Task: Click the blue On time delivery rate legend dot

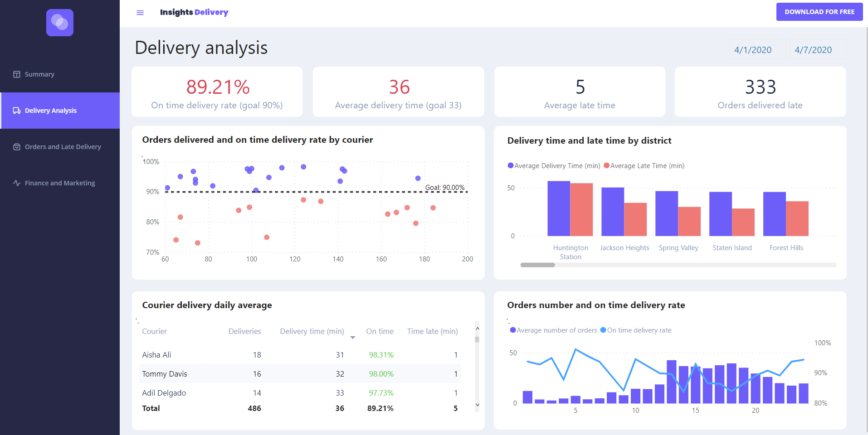Action: tap(603, 330)
